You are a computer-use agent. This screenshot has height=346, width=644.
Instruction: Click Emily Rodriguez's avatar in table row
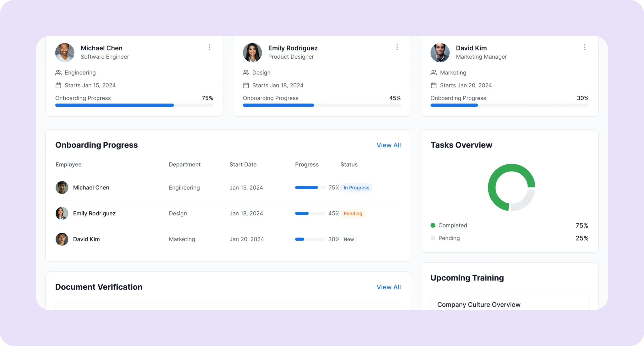62,213
